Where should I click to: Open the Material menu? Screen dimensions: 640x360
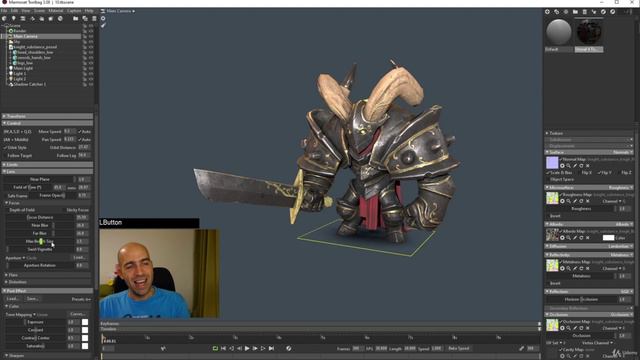[56, 11]
